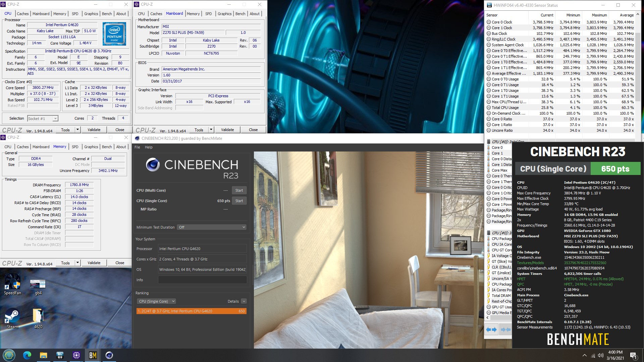The width and height of the screenshot is (644, 362).
Task: Open the Minimum Test Duration dropdown
Action: 212,227
